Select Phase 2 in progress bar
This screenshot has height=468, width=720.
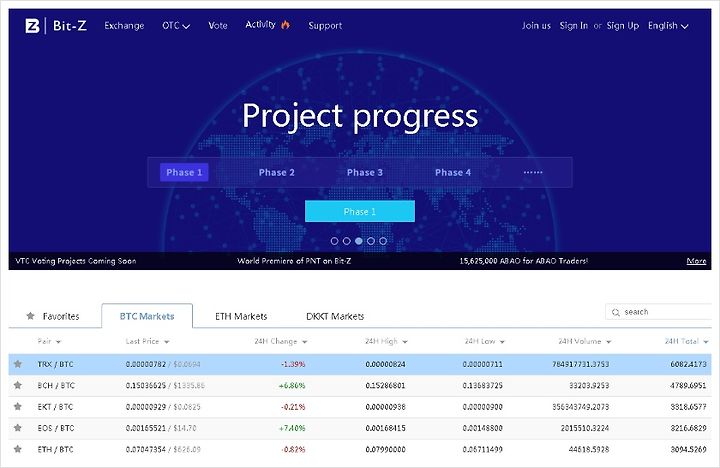click(276, 172)
